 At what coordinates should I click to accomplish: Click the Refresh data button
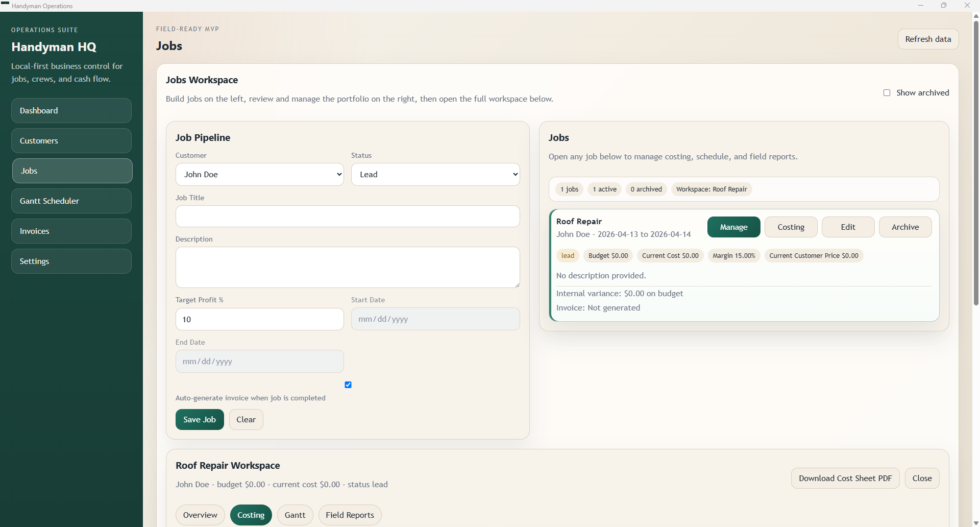(928, 39)
